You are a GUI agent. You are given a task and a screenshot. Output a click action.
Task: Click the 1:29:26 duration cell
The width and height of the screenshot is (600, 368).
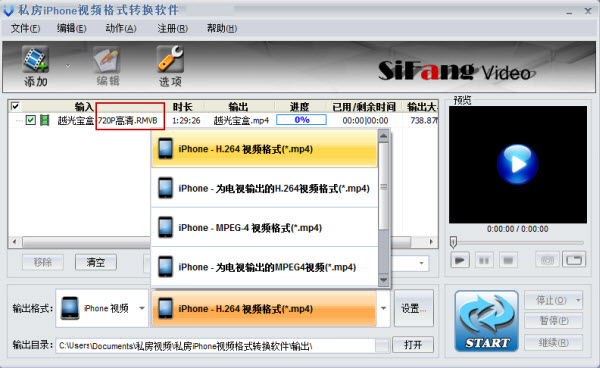coord(186,120)
